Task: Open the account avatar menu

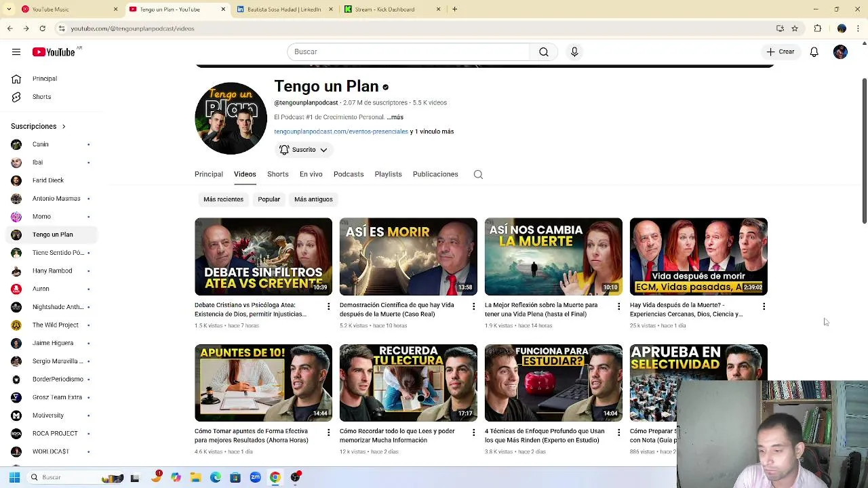Action: click(x=840, y=52)
